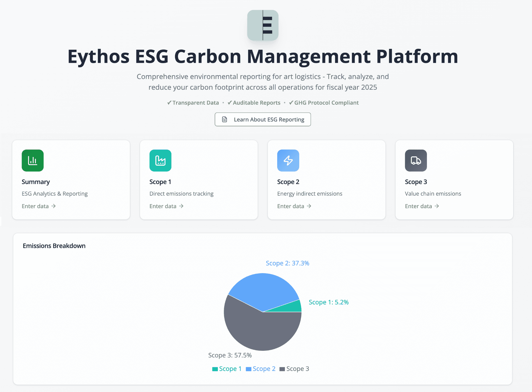Viewport: 532px width, 392px height.
Task: Open the Summary card title
Action: click(36, 182)
